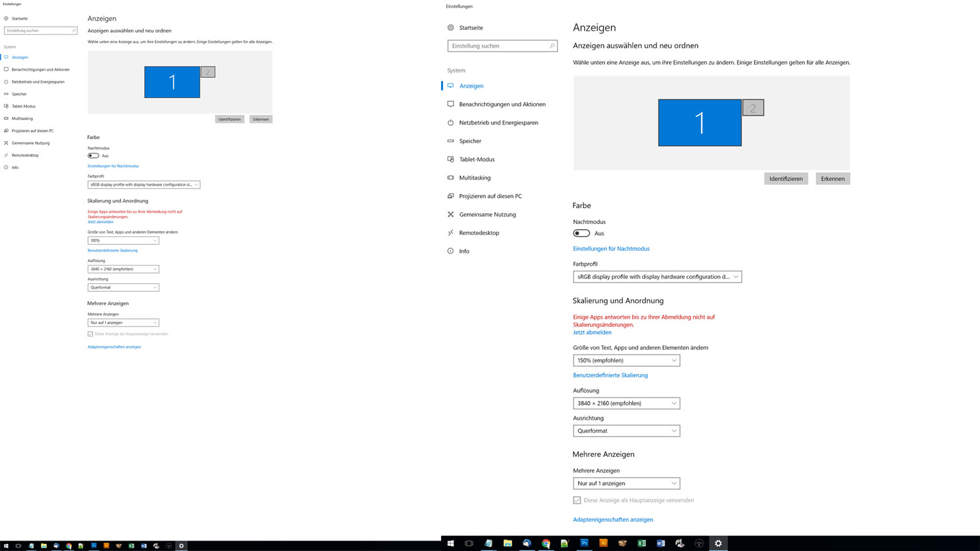
Task: Select 'Multitasking' label in left sidebar
Action: [x=22, y=118]
